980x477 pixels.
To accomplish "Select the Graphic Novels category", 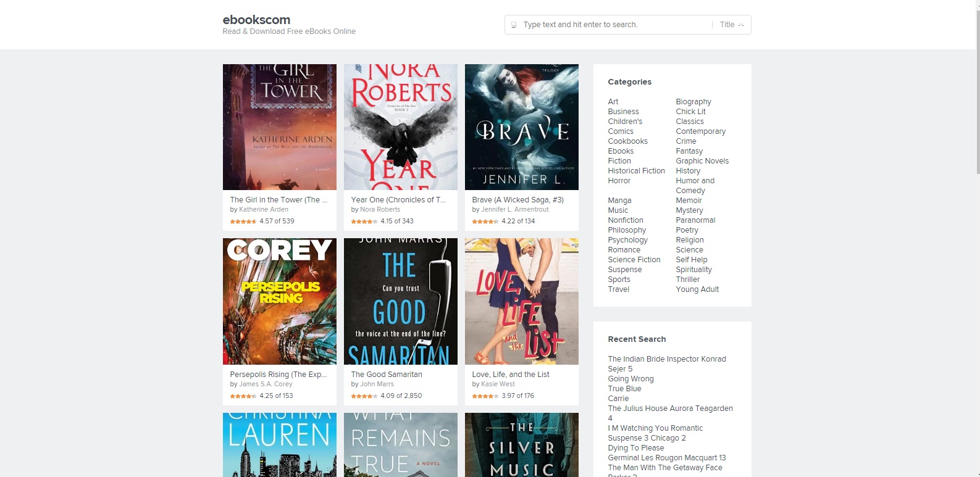I will (702, 161).
